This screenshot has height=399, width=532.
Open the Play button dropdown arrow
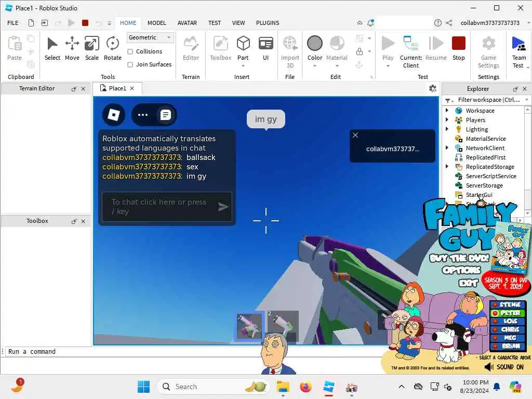tap(388, 66)
